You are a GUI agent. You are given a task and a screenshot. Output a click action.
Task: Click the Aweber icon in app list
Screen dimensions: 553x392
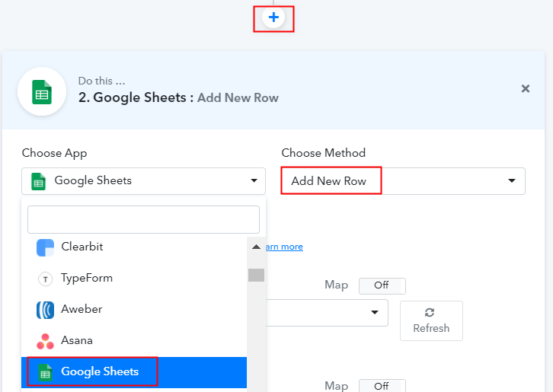click(x=46, y=310)
